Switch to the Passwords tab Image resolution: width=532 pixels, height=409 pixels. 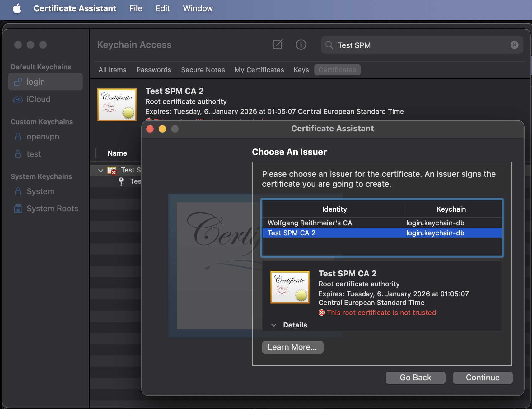tap(154, 70)
